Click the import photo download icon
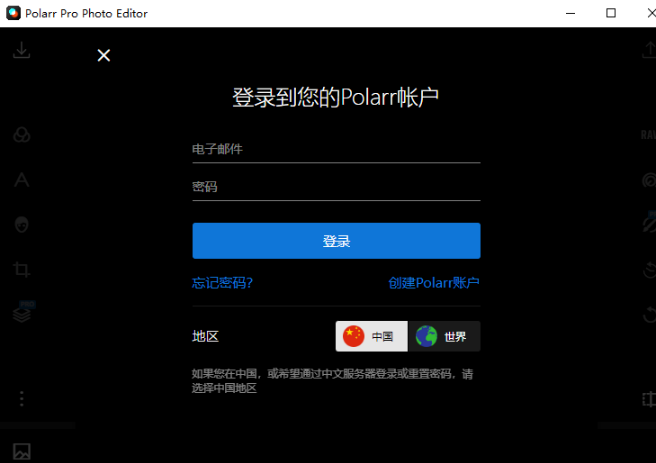The image size is (656, 463). click(x=21, y=50)
